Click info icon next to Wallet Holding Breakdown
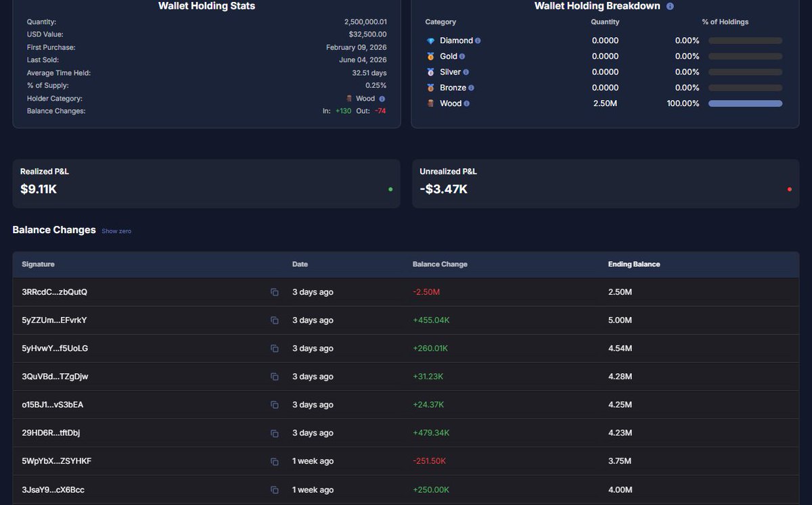This screenshot has width=812, height=505. (x=670, y=6)
